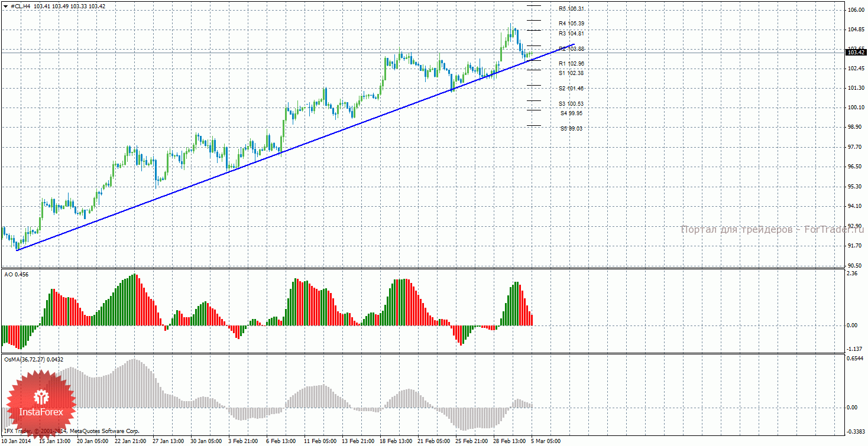Image resolution: width=868 pixels, height=446 pixels.
Task: Click the R1 102.96 resistance label
Action: coord(571,63)
